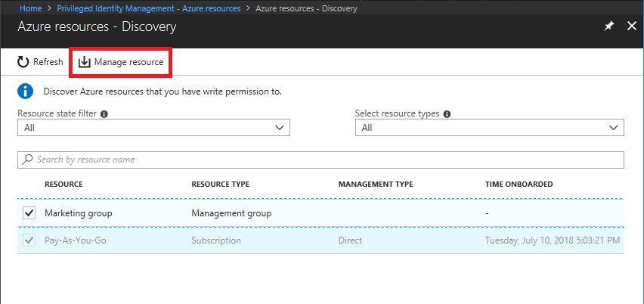The height and width of the screenshot is (304, 644).
Task: Toggle the Pay-As-You-Go checkbox
Action: (29, 240)
